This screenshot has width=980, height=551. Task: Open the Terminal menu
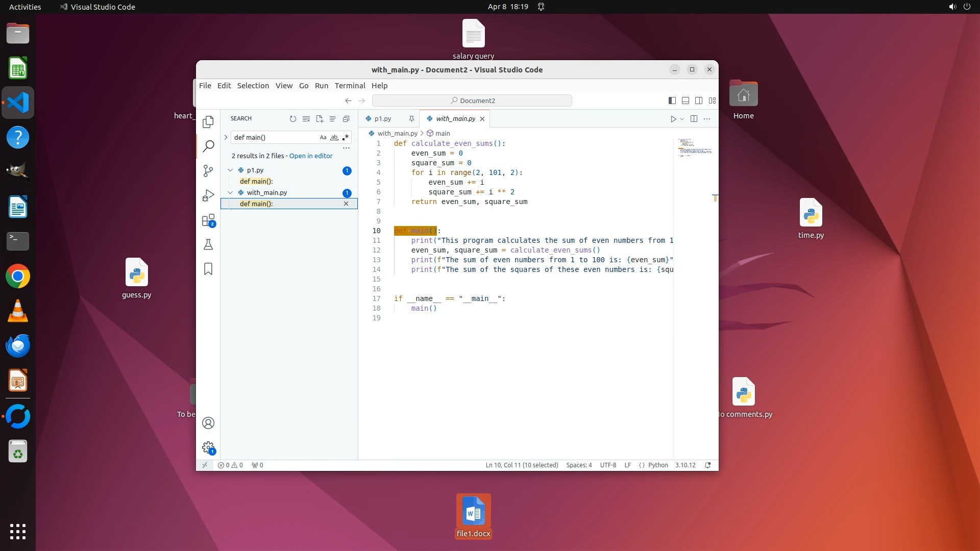tap(350, 86)
